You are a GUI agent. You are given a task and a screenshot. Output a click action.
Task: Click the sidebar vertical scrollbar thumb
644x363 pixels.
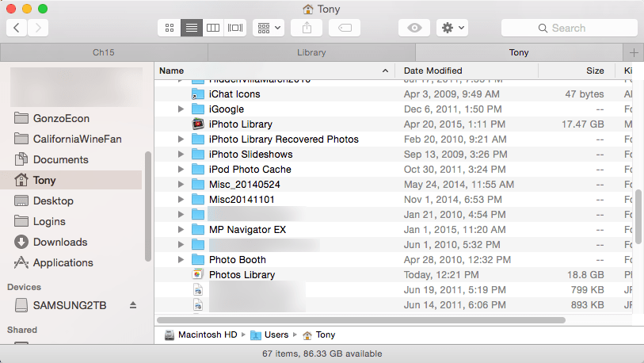[148, 206]
